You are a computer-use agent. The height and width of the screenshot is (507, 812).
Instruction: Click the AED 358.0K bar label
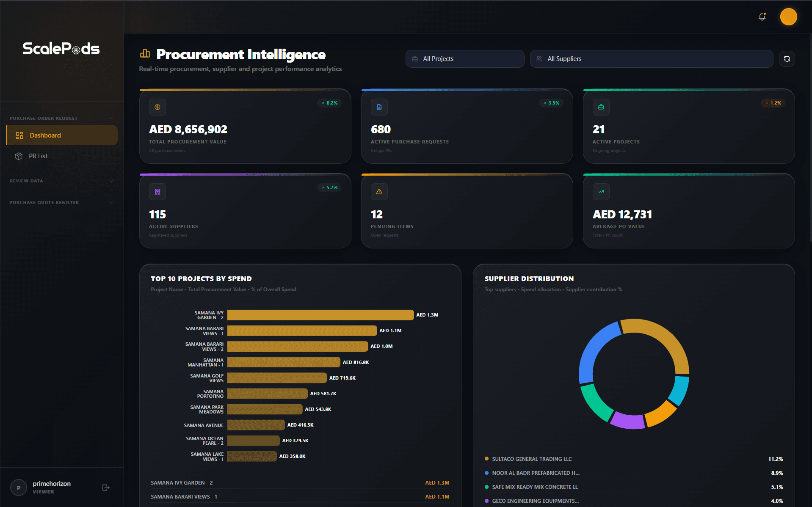pos(292,456)
